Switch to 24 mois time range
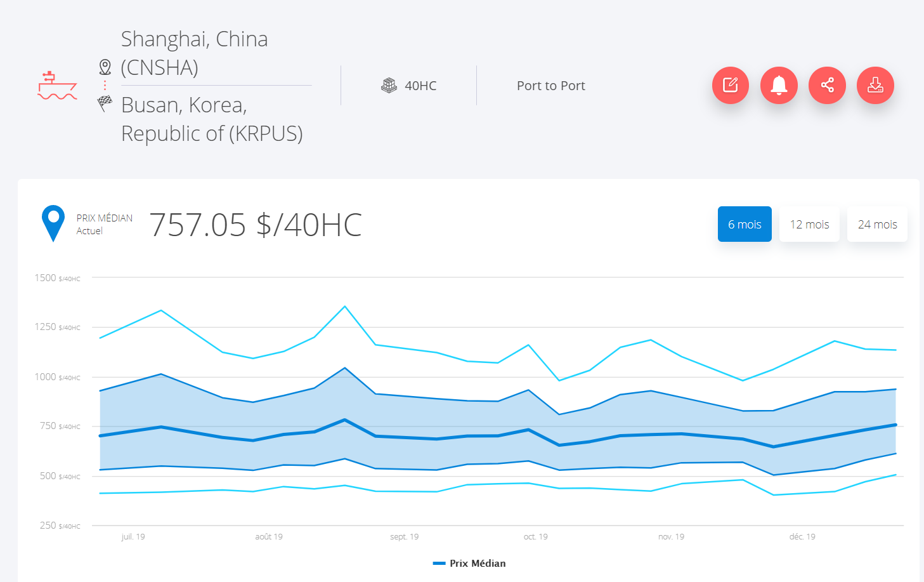Viewport: 924px width, 582px height. (x=877, y=224)
